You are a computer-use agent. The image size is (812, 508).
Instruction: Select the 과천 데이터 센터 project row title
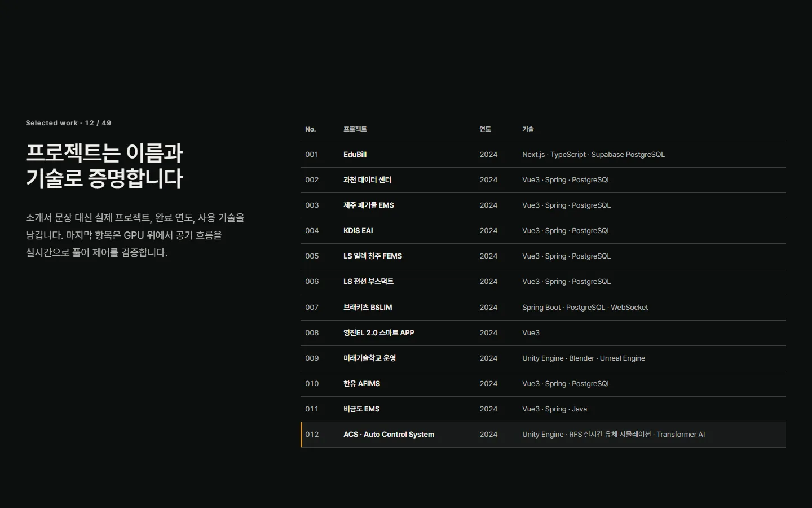367,180
